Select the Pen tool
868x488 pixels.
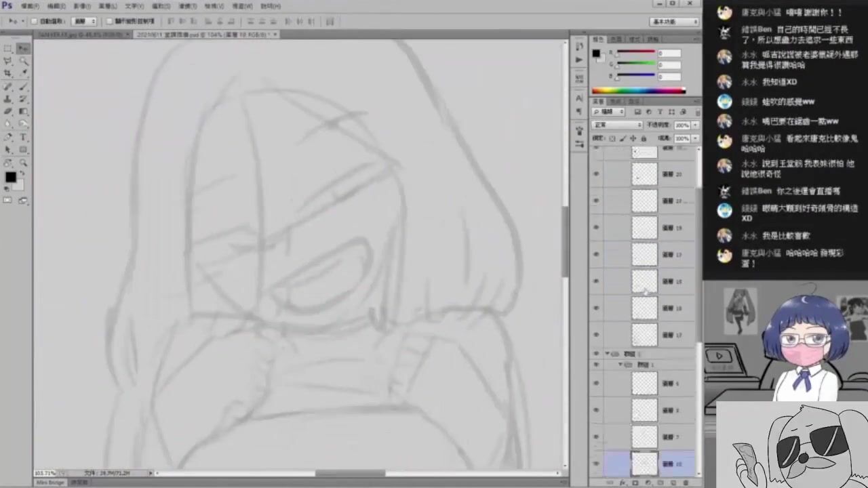click(8, 137)
